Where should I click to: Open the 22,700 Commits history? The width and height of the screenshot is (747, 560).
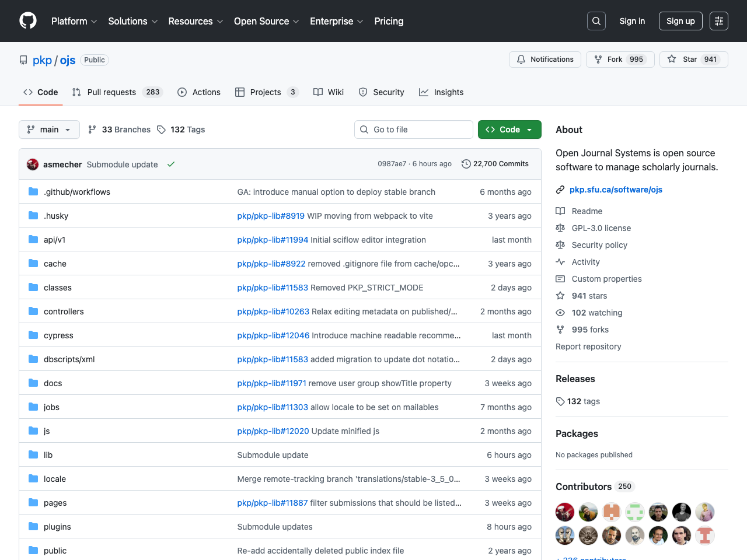click(495, 164)
